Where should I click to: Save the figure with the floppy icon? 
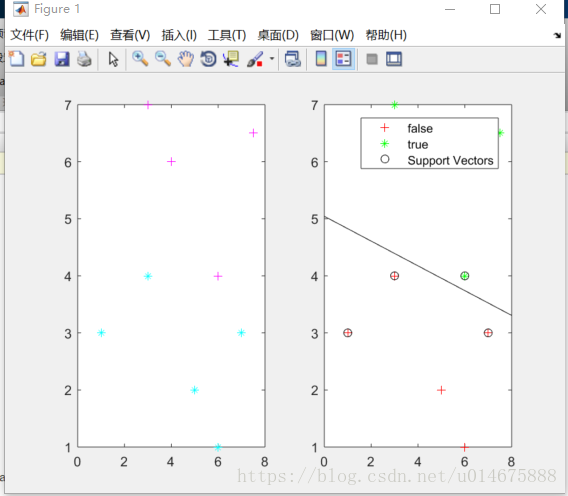click(x=62, y=59)
